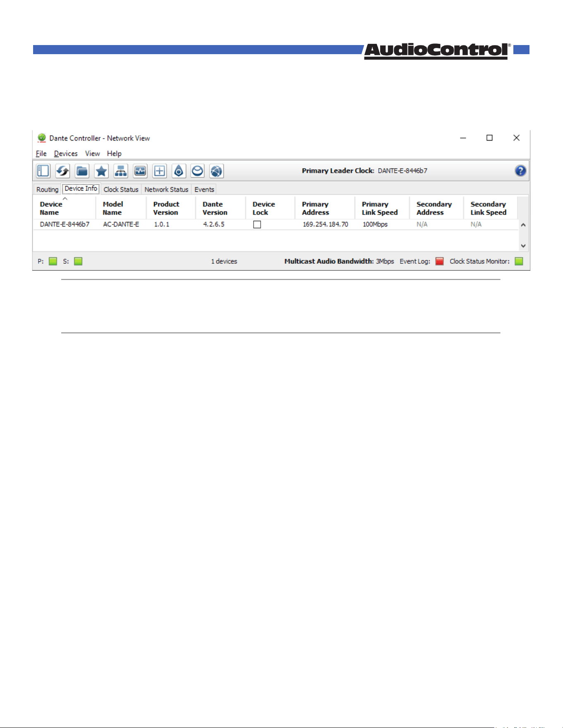
Task: Toggle the filter pane sidebar icon
Action: click(x=43, y=171)
